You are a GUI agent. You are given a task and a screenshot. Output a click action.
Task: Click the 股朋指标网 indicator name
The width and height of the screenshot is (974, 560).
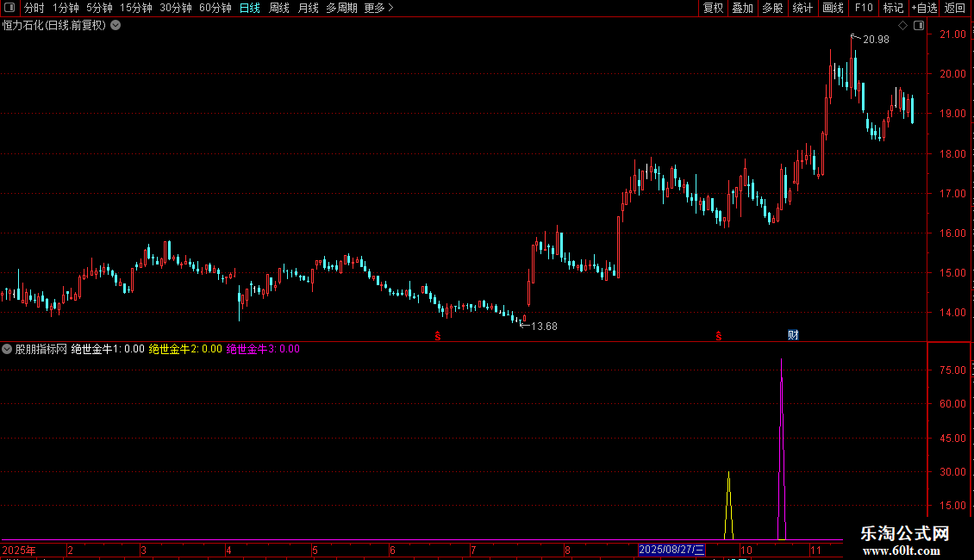pos(41,349)
